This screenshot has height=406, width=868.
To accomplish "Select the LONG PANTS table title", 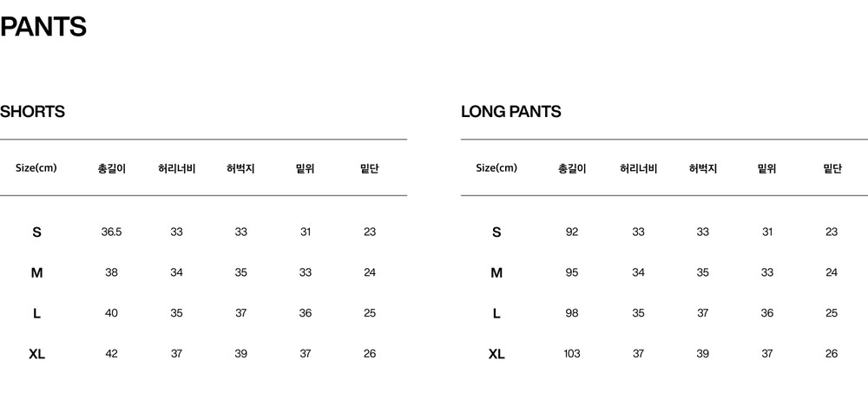I will tap(510, 112).
